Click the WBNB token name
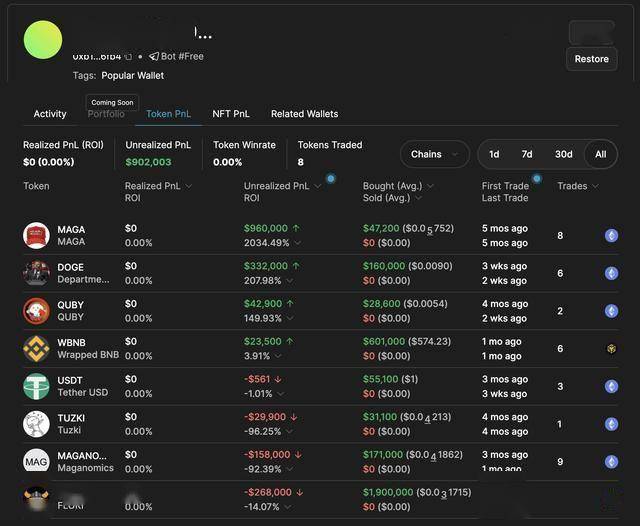 (71, 342)
